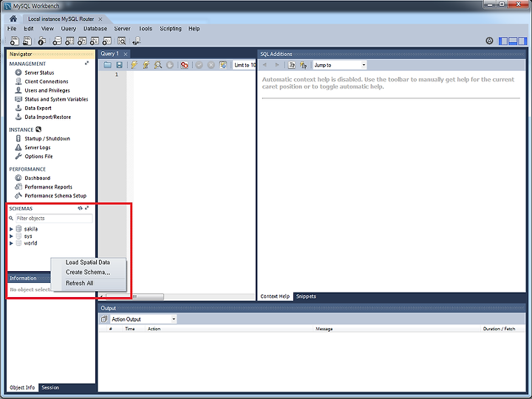Image resolution: width=532 pixels, height=399 pixels.
Task: Refresh schemas with the SCHEMAS refresh icon
Action: (80, 208)
